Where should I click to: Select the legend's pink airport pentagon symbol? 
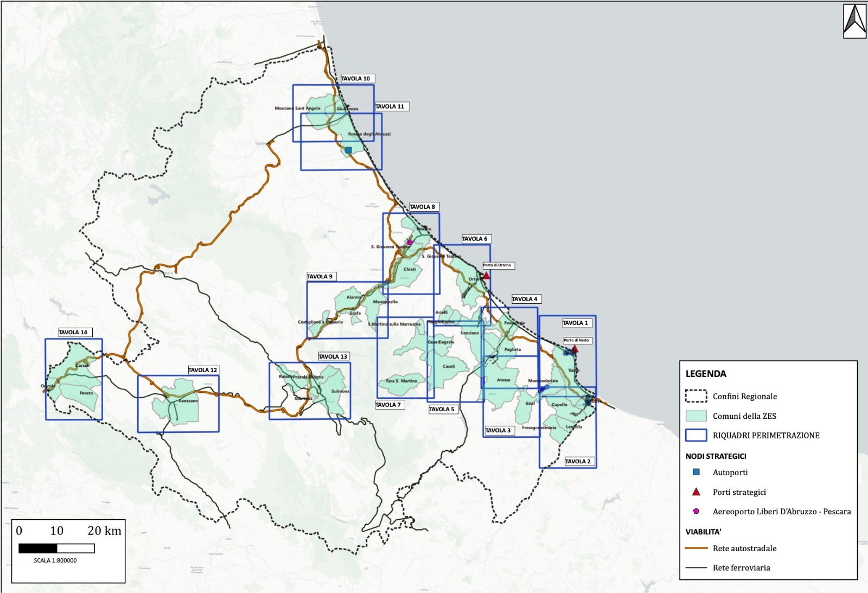click(x=696, y=511)
